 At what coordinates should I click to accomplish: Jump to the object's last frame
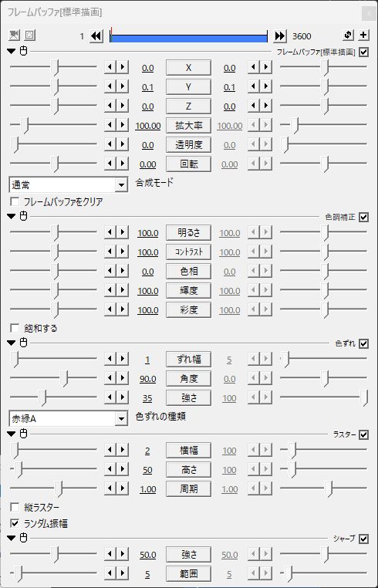click(280, 36)
